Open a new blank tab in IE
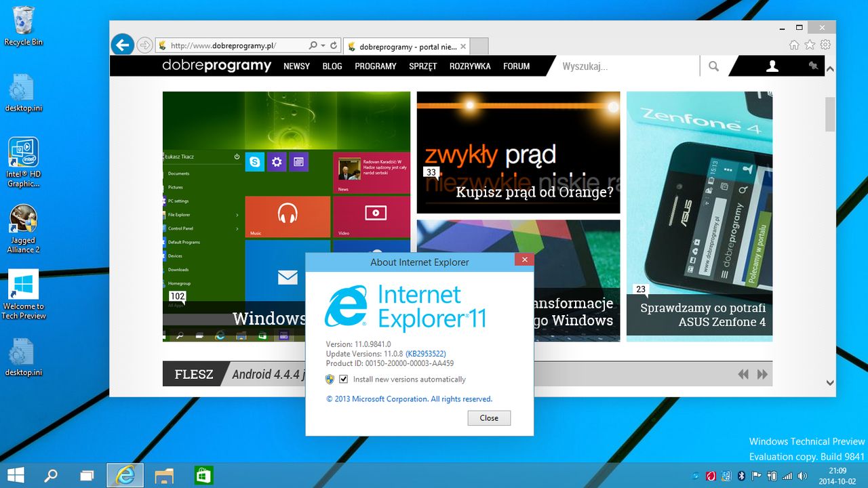Screen dimensions: 868x488 coord(479,46)
